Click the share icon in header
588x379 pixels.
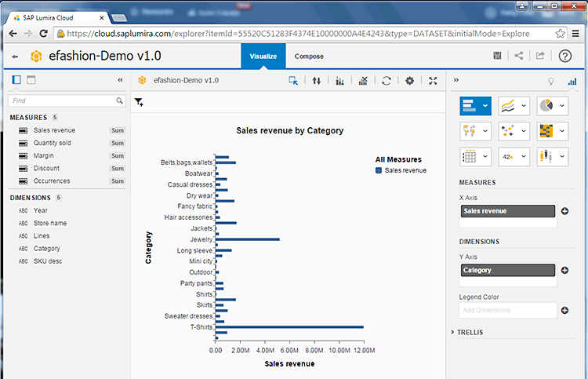click(518, 56)
